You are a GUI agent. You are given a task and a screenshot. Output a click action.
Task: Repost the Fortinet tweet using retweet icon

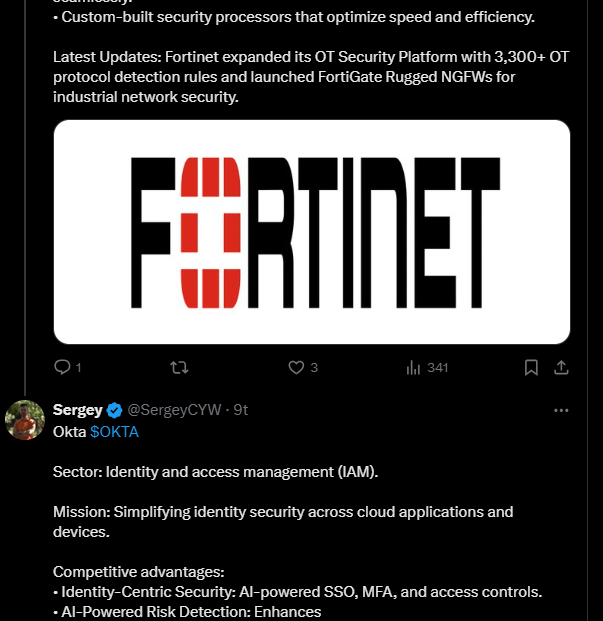(x=179, y=368)
